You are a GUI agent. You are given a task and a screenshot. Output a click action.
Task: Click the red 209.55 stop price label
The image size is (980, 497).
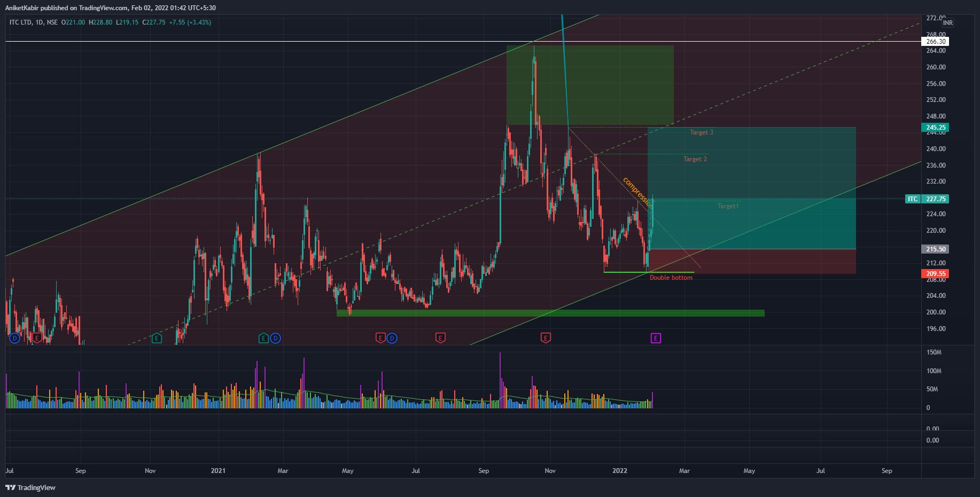(x=936, y=274)
